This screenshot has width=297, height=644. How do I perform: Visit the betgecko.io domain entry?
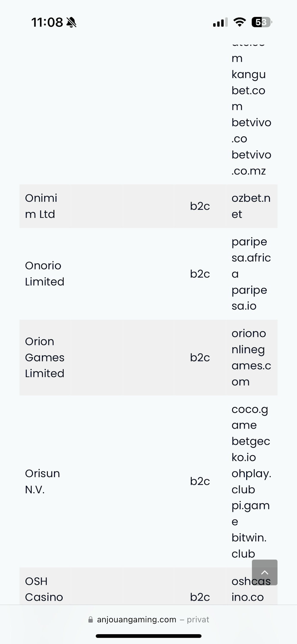[x=250, y=449]
